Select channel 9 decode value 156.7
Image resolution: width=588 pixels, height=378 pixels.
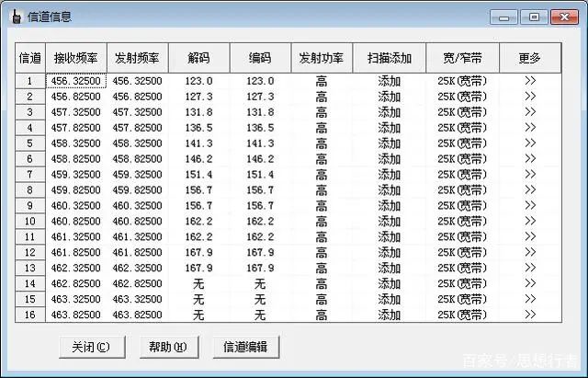tap(199, 205)
